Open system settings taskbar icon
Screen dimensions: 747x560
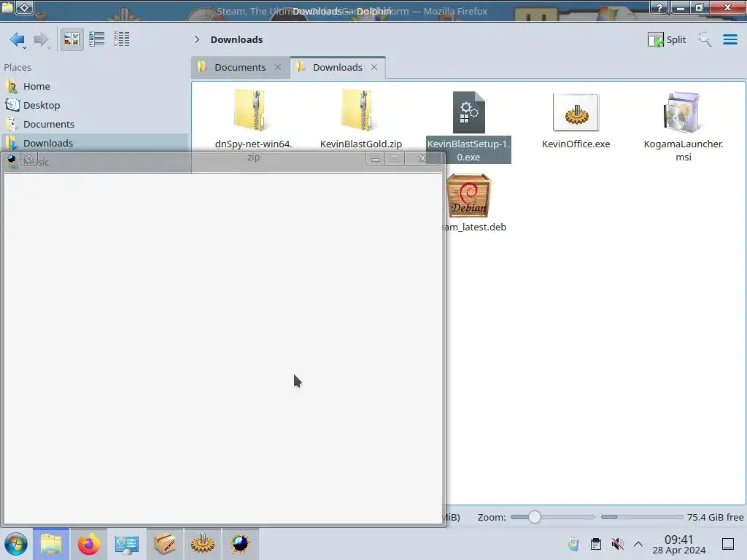point(126,544)
